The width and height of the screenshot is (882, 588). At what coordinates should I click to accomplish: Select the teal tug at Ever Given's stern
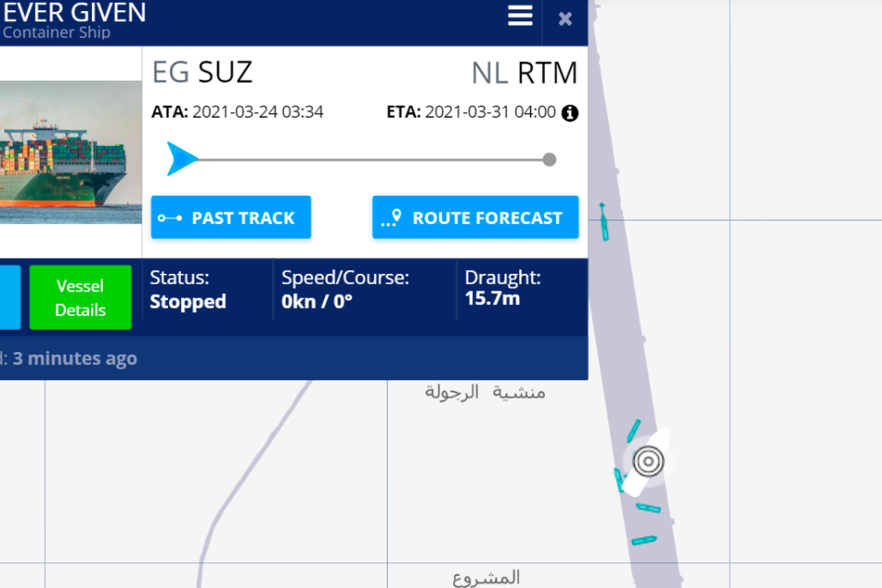[x=619, y=480]
